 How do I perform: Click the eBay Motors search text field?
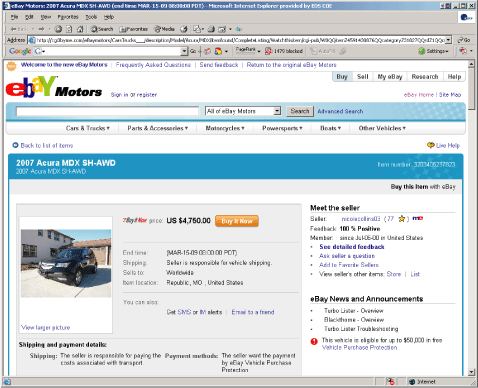pos(107,111)
